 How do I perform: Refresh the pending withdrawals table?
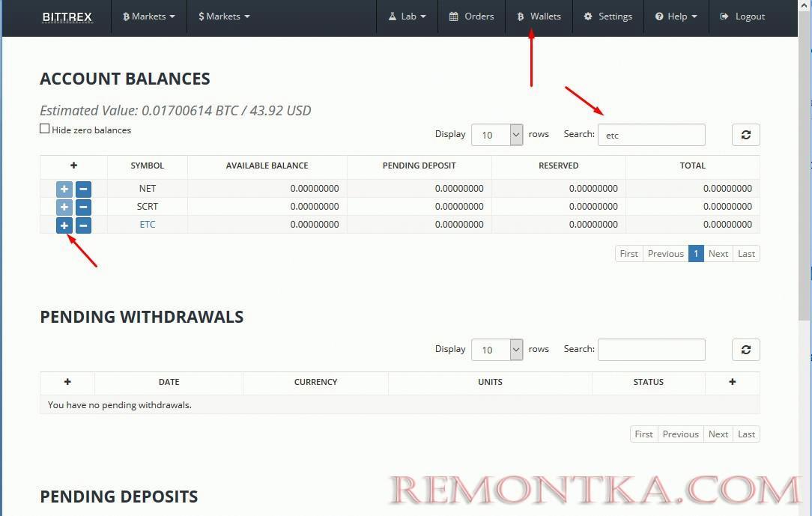click(745, 350)
